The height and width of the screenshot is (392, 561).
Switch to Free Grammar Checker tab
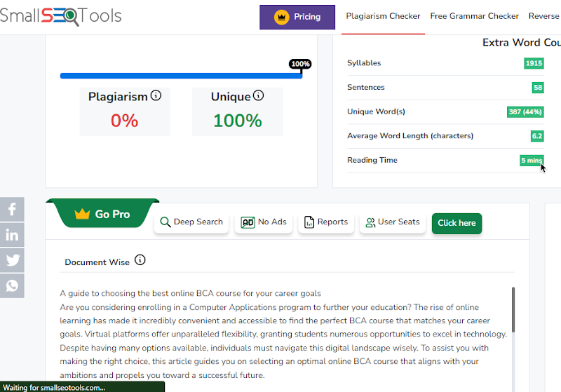pyautogui.click(x=475, y=16)
